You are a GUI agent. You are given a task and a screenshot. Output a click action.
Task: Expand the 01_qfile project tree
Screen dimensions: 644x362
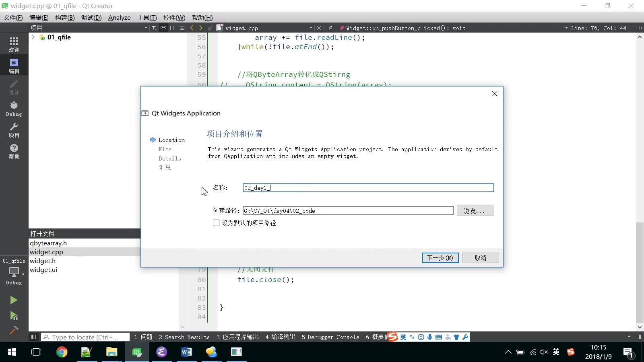[x=33, y=37]
